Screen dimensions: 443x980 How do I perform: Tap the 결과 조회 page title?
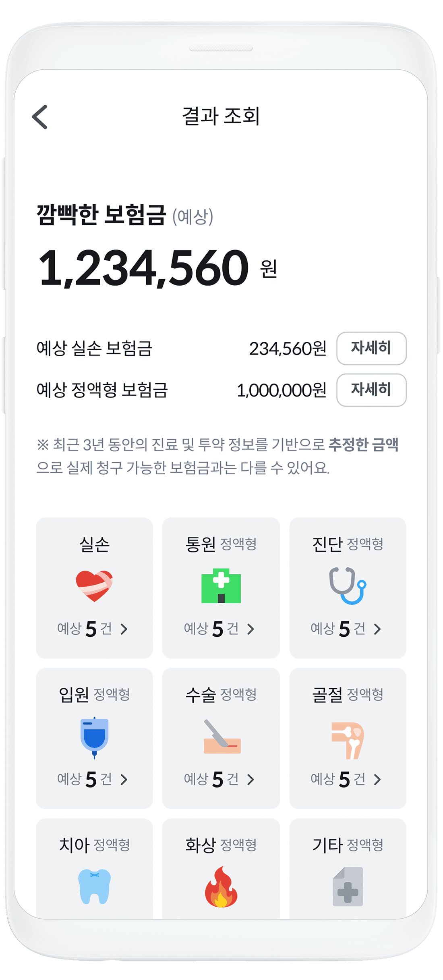(221, 116)
